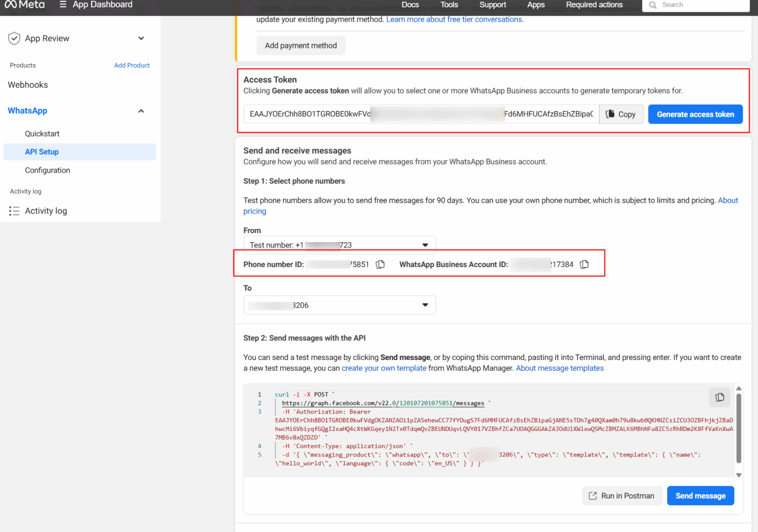758x532 pixels.
Task: Click the Send message button
Action: (700, 496)
